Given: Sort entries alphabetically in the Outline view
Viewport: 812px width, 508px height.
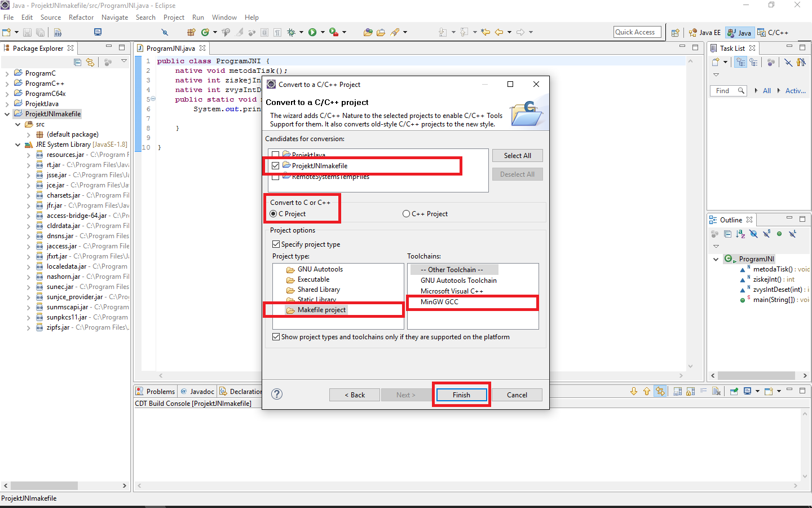Looking at the screenshot, I should coord(740,235).
